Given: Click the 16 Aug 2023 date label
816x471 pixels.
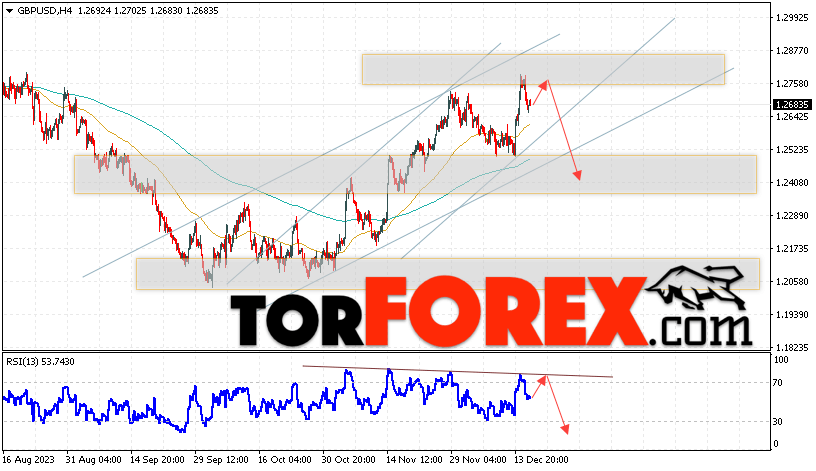Looking at the screenshot, I should [x=28, y=460].
